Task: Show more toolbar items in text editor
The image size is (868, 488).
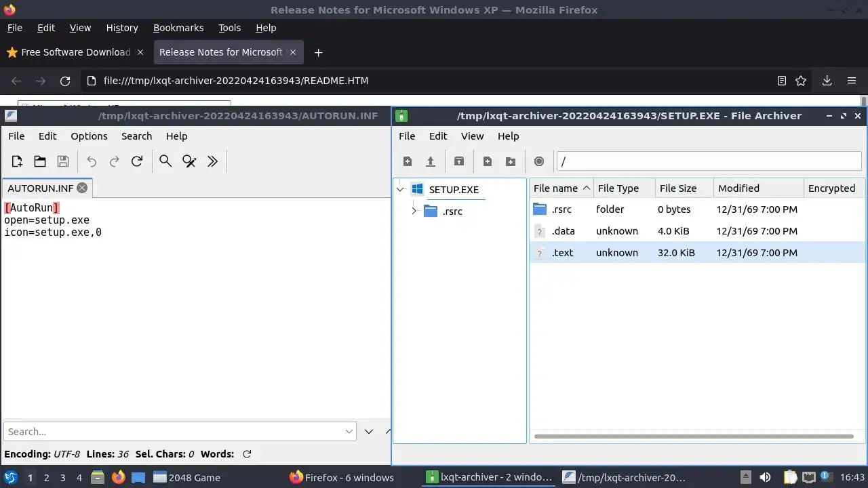Action: 212,161
